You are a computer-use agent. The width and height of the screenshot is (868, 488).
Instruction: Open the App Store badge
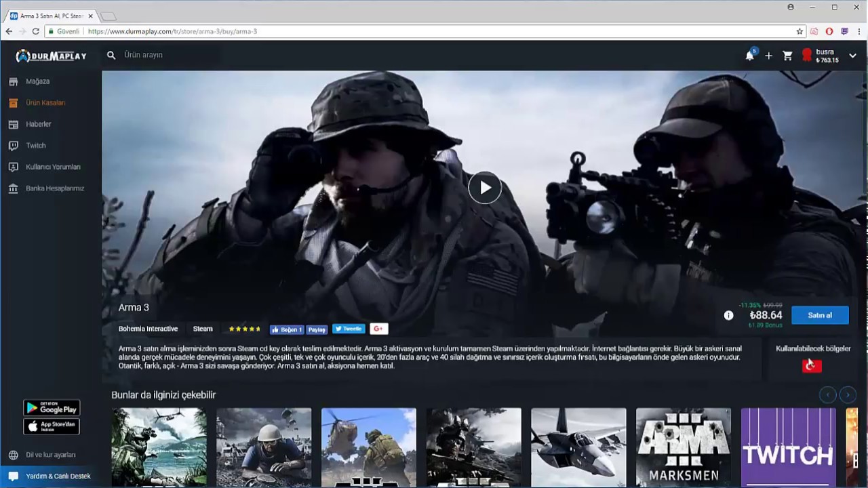[x=52, y=426]
